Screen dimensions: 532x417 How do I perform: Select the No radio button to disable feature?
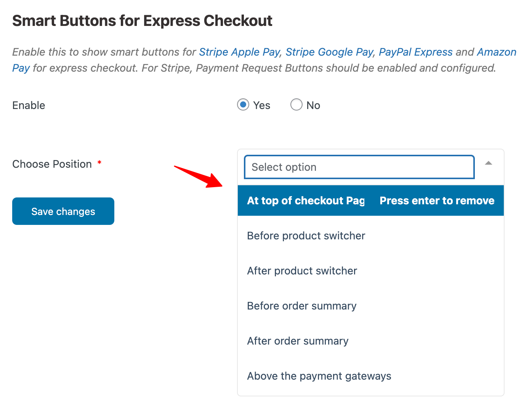[296, 105]
